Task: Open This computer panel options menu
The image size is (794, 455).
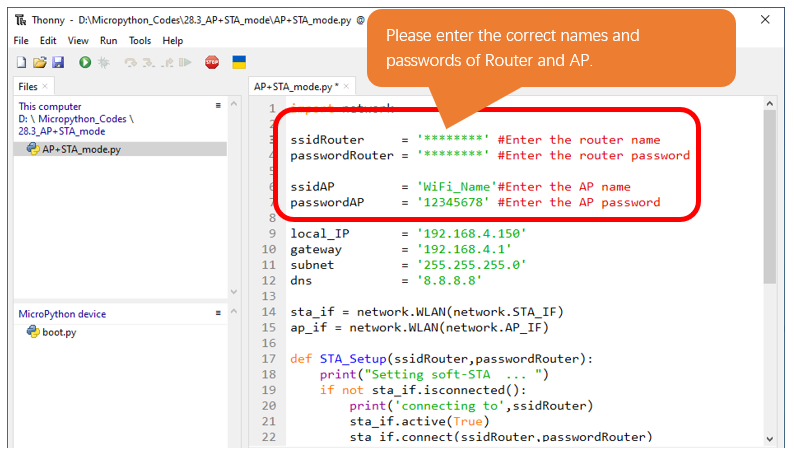Action: (x=218, y=105)
